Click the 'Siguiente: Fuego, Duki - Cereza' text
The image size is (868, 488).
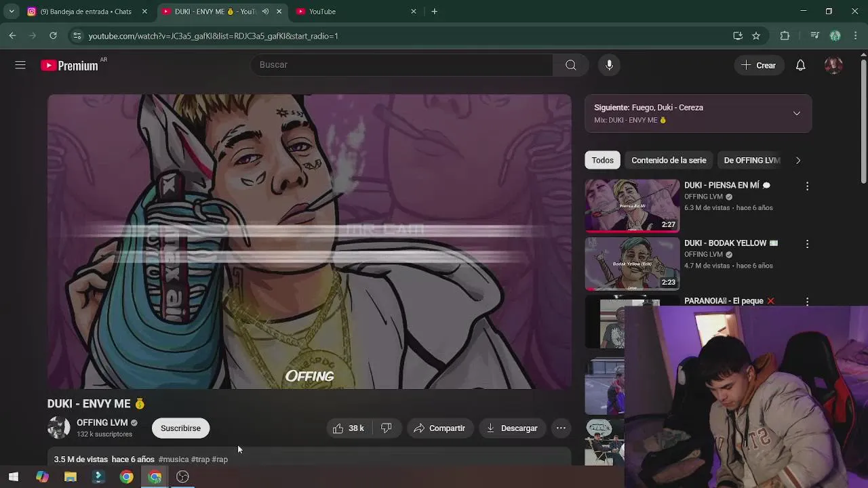pyautogui.click(x=648, y=107)
